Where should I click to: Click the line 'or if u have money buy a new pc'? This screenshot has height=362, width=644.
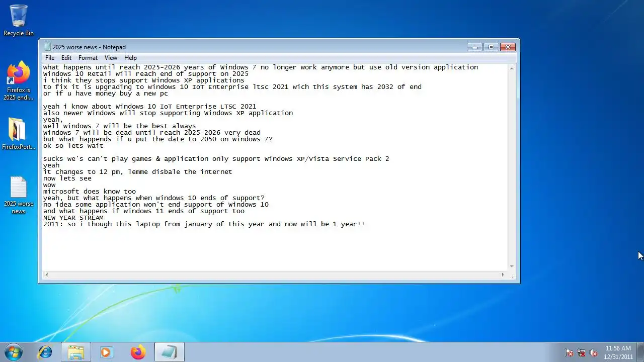click(106, 94)
